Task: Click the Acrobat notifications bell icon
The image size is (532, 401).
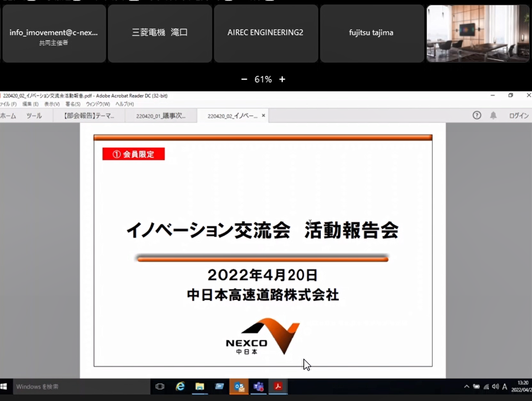Action: coord(493,115)
